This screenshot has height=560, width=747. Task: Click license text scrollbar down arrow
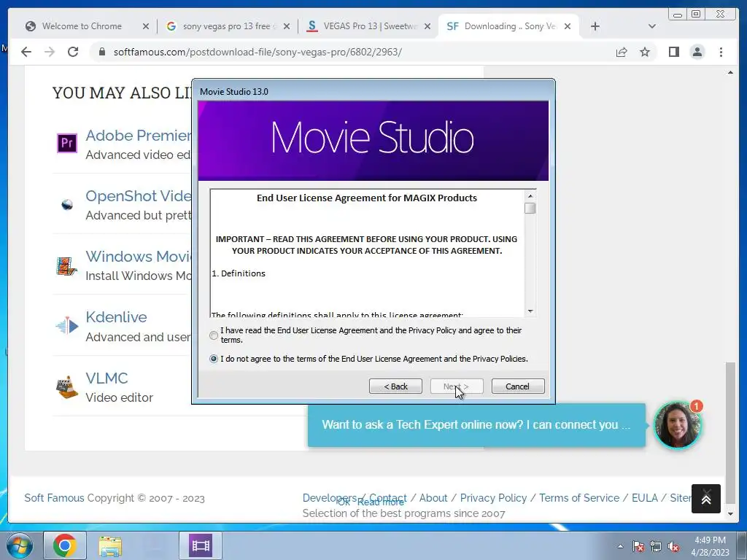pos(530,311)
